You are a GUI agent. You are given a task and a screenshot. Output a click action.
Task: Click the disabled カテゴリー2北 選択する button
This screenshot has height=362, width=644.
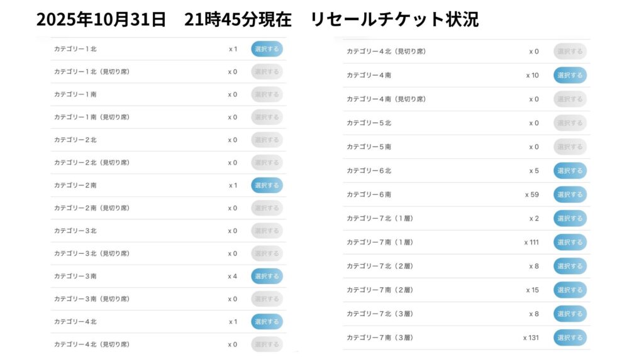coord(267,140)
